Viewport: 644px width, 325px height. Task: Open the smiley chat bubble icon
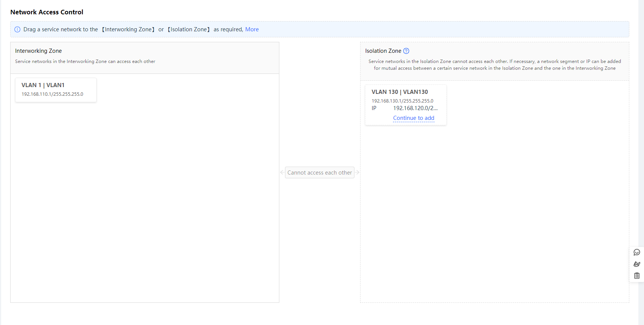pos(637,252)
